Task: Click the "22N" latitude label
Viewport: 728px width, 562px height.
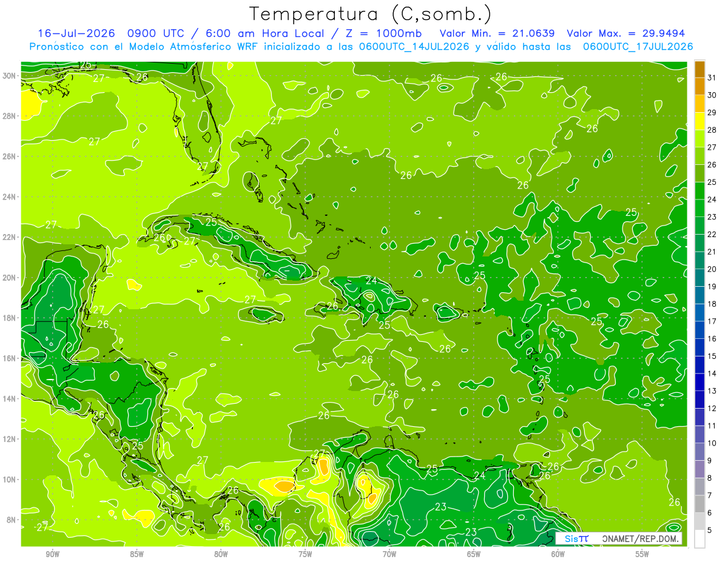Action: [10, 237]
